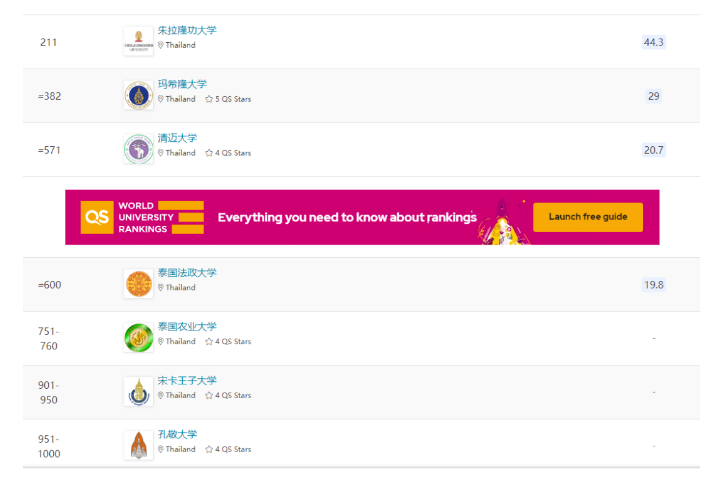Click the Mahidol University blue crest logo
This screenshot has width=723, height=487.
138,95
